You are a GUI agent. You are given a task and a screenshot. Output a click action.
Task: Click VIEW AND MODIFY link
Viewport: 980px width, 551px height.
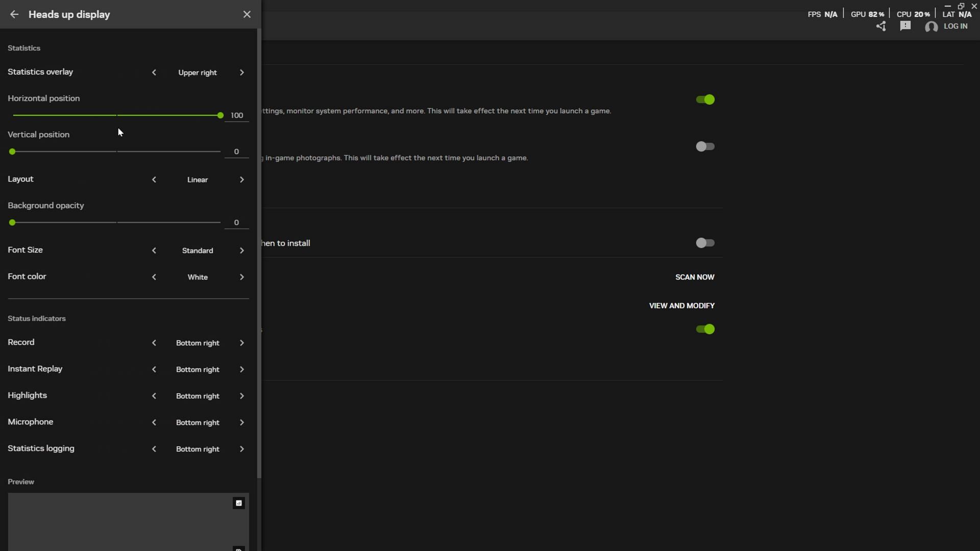(681, 306)
